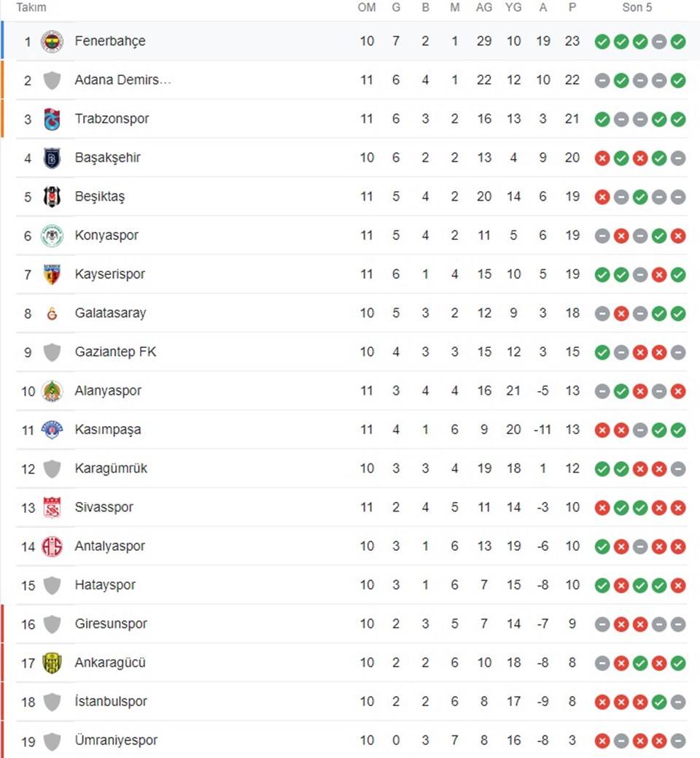Open the Konyaspor team name link
This screenshot has height=758, width=700.
(x=106, y=236)
